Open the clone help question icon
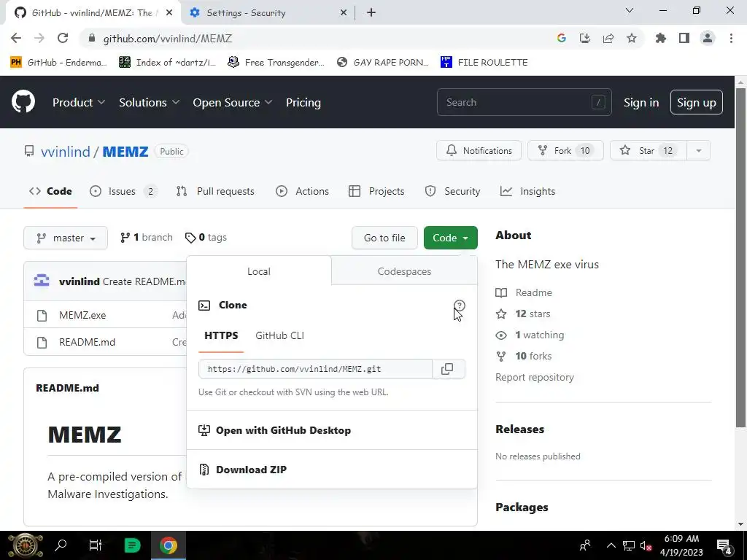The height and width of the screenshot is (560, 747). pyautogui.click(x=460, y=306)
